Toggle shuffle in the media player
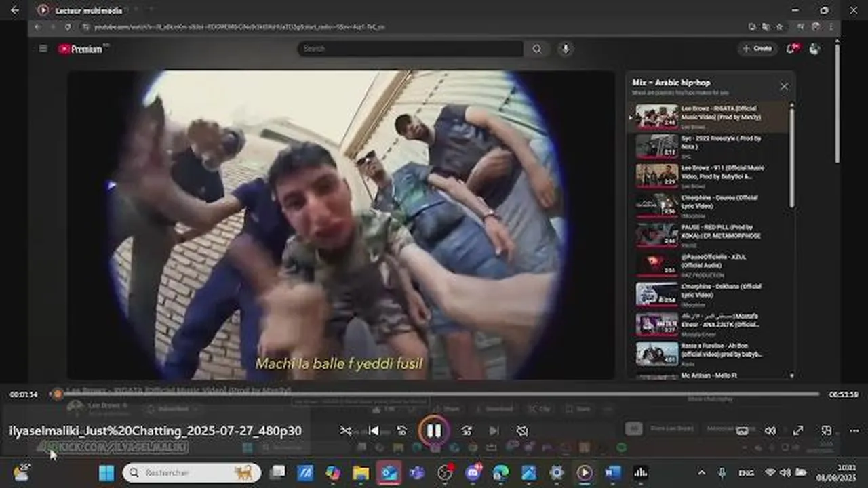The width and height of the screenshot is (868, 488). coord(346,430)
